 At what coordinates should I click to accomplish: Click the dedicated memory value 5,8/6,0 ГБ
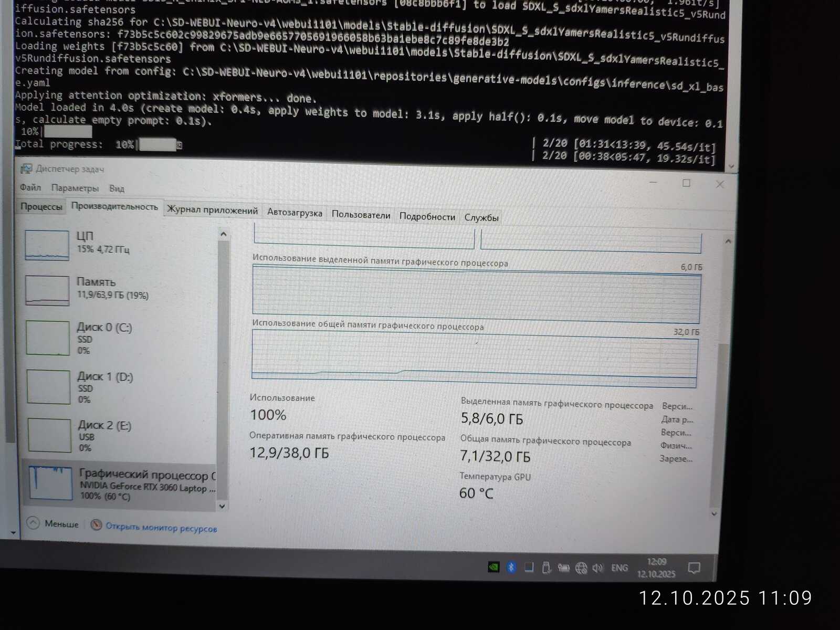click(x=492, y=418)
